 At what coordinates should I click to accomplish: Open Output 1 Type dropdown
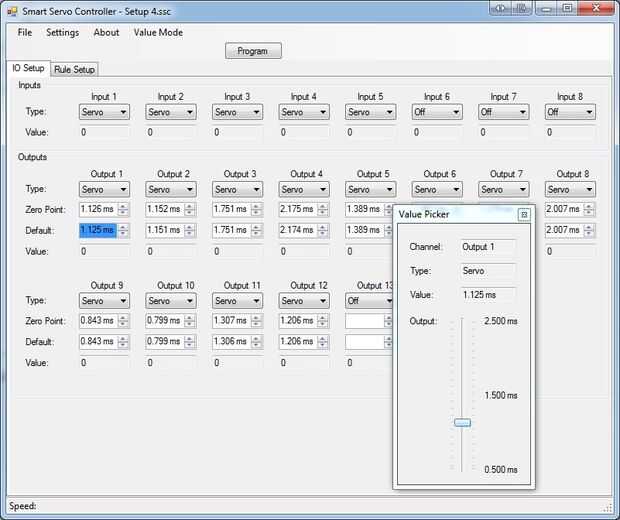(104, 190)
